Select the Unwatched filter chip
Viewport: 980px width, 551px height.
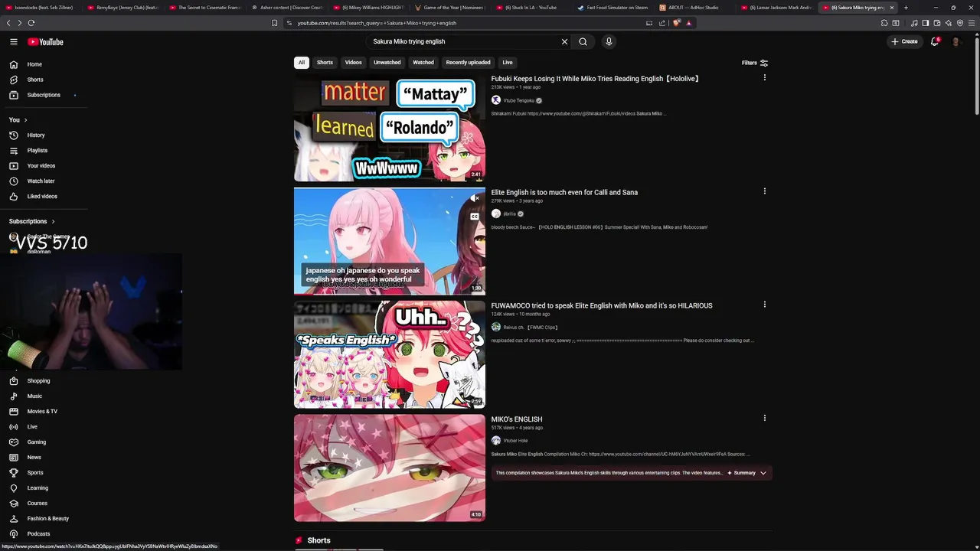(x=387, y=63)
